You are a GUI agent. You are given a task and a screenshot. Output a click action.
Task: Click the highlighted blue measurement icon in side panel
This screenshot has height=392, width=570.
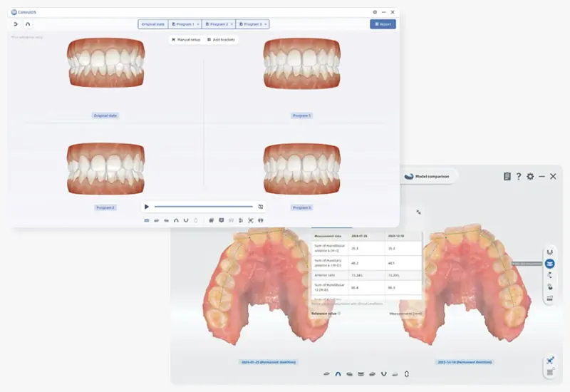(549, 264)
